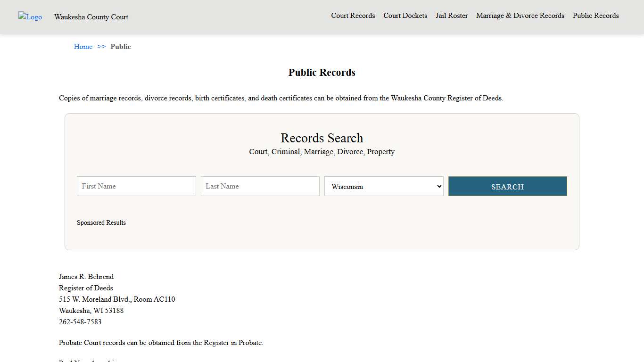This screenshot has width=644, height=362.
Task: Click the Sponsored Results label
Action: (x=101, y=222)
